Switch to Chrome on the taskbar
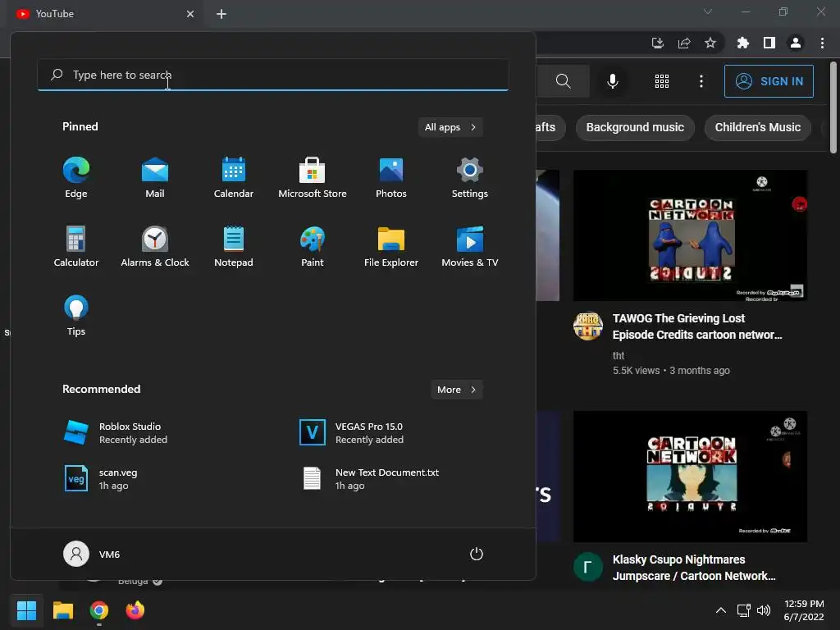The width and height of the screenshot is (840, 630). (x=99, y=610)
